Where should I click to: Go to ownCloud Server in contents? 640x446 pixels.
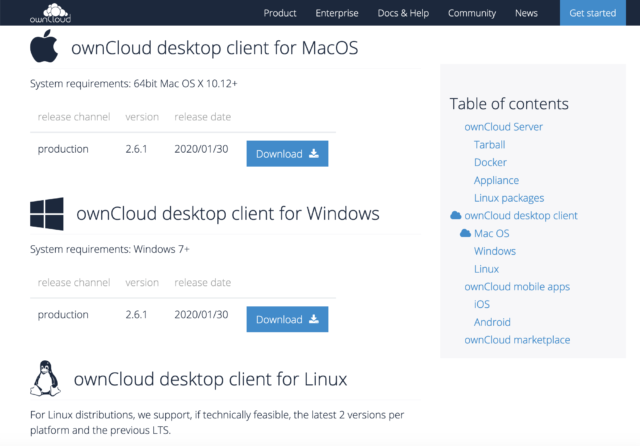[503, 127]
